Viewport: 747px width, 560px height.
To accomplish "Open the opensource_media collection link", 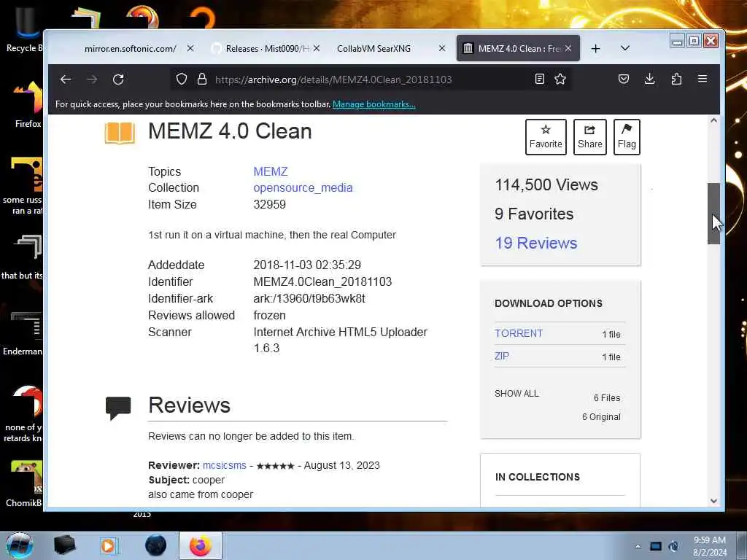I will (x=303, y=187).
